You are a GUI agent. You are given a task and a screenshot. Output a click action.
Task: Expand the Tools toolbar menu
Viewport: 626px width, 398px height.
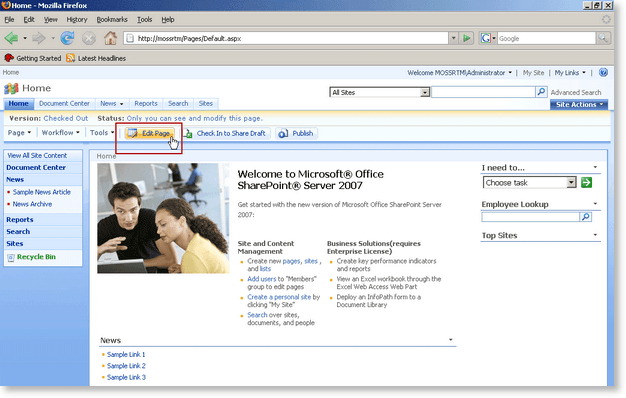click(x=102, y=133)
